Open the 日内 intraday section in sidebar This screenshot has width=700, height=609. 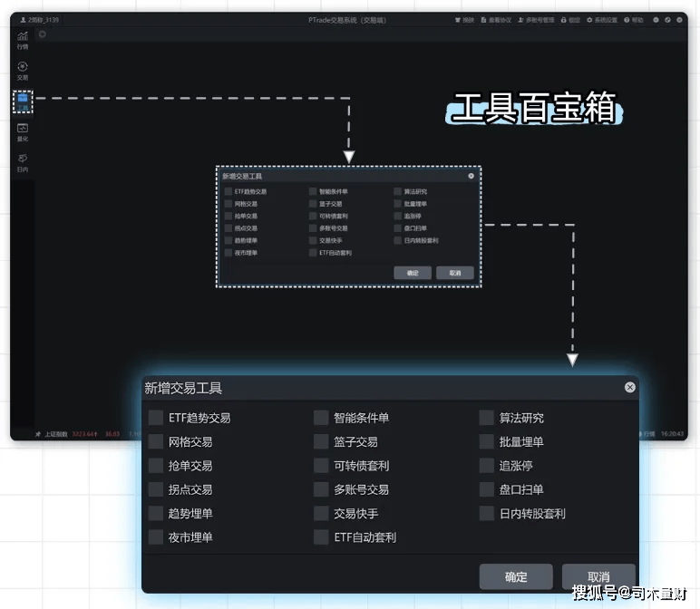click(x=23, y=163)
